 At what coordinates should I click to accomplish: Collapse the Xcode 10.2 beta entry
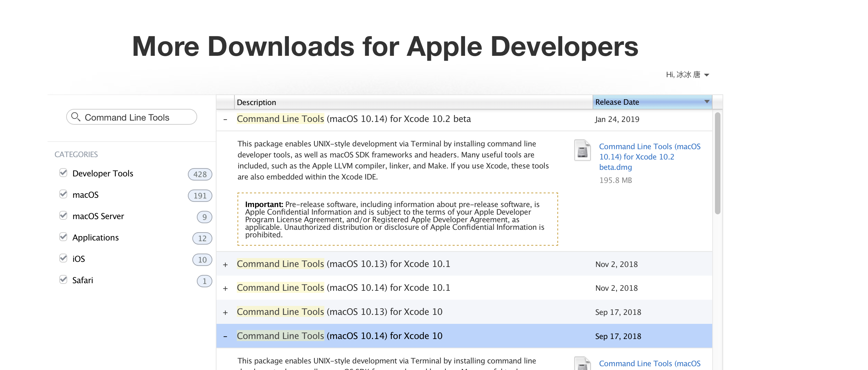point(225,119)
